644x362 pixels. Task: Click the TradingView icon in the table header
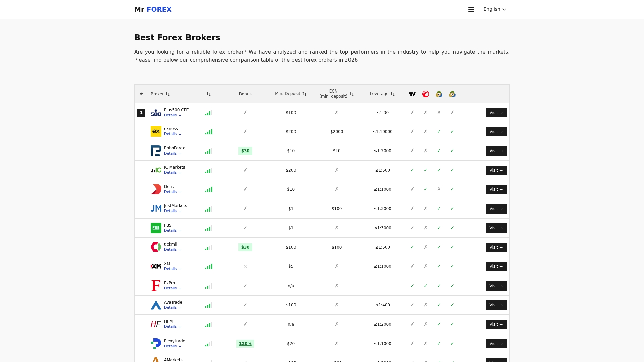click(412, 94)
